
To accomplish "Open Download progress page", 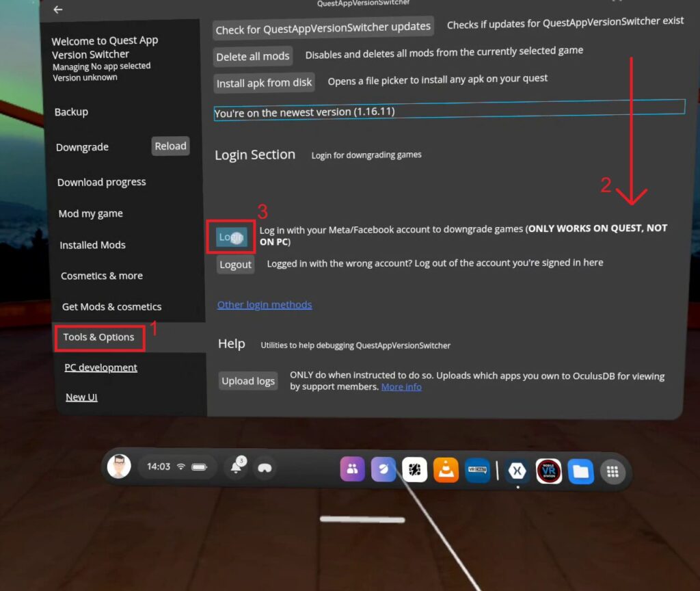I will point(101,182).
